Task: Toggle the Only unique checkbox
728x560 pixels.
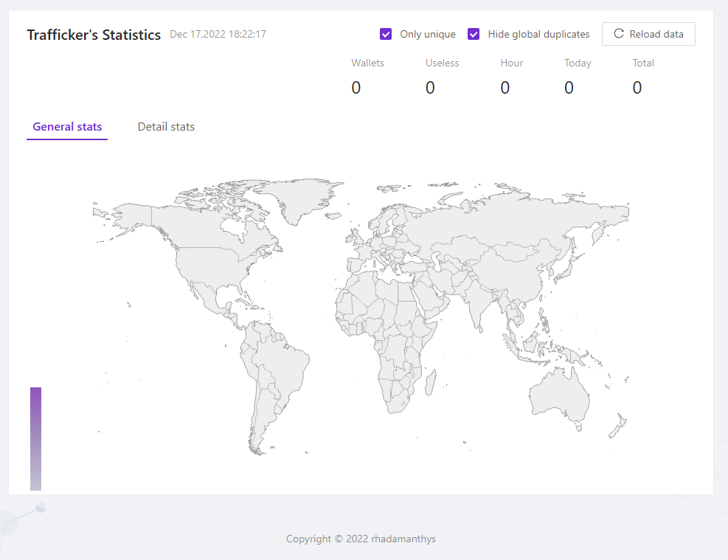Action: (x=386, y=34)
